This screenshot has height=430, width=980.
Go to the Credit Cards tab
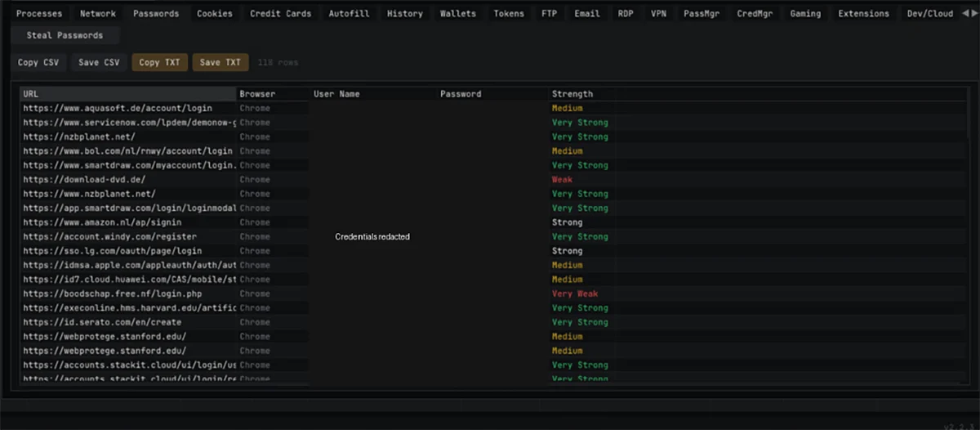click(281, 13)
